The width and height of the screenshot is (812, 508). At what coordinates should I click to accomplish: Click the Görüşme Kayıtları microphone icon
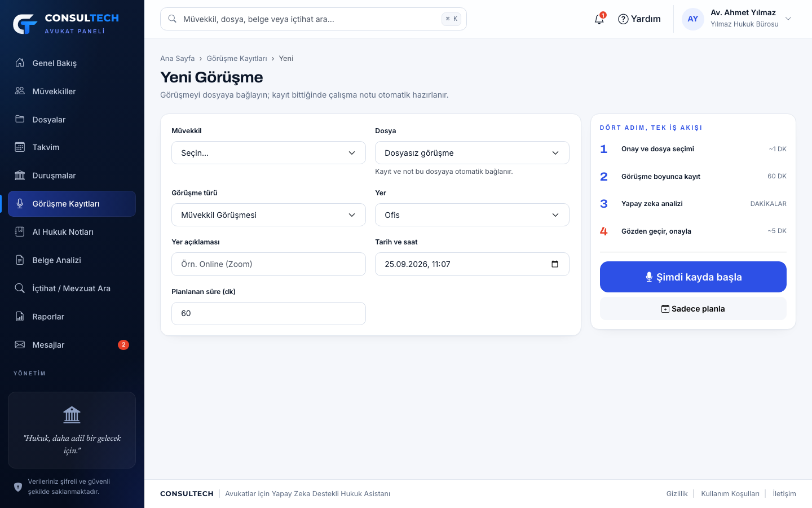pos(20,204)
